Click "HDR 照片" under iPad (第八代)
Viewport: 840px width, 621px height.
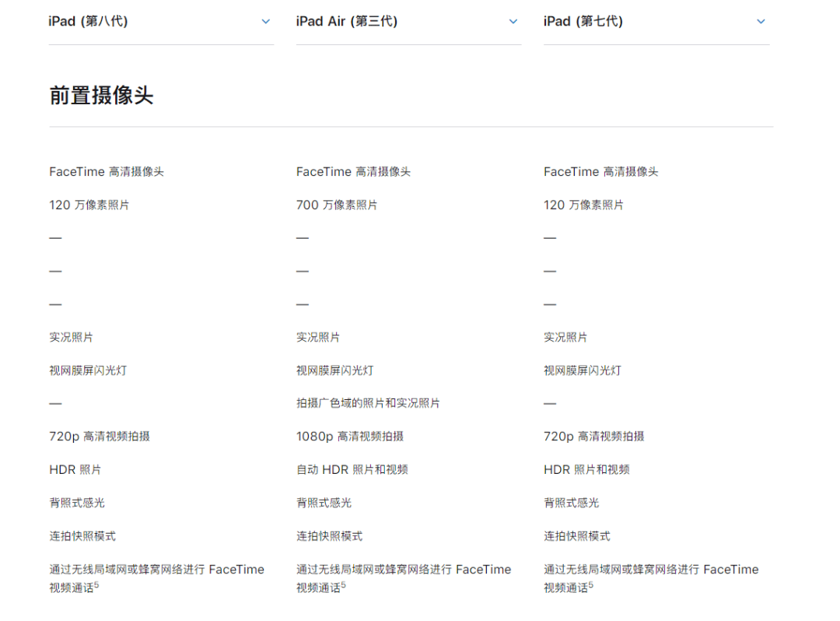(75, 470)
